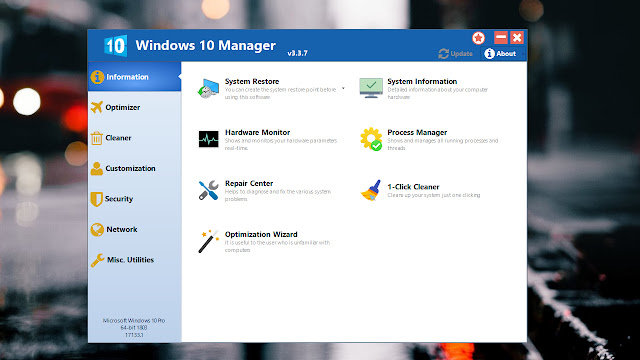640x360 pixels.
Task: Switch to the Security tab
Action: [x=135, y=199]
